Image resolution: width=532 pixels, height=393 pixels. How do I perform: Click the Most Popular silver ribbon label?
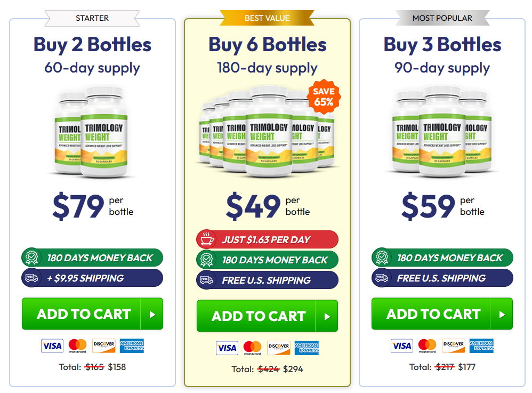[x=442, y=18]
